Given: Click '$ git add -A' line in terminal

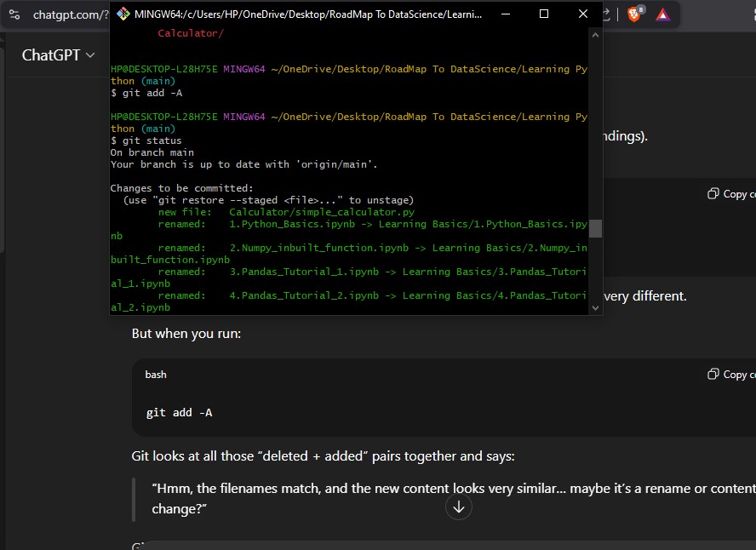Looking at the screenshot, I should pyautogui.click(x=146, y=93).
